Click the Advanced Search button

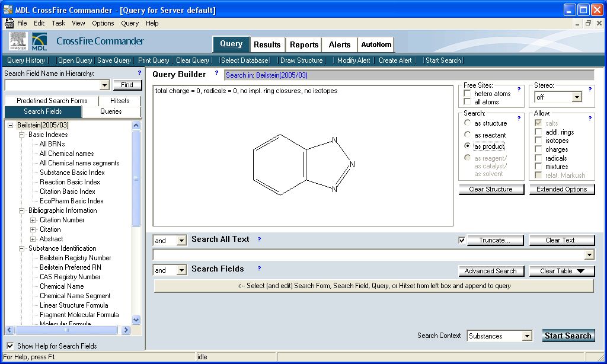pyautogui.click(x=491, y=271)
